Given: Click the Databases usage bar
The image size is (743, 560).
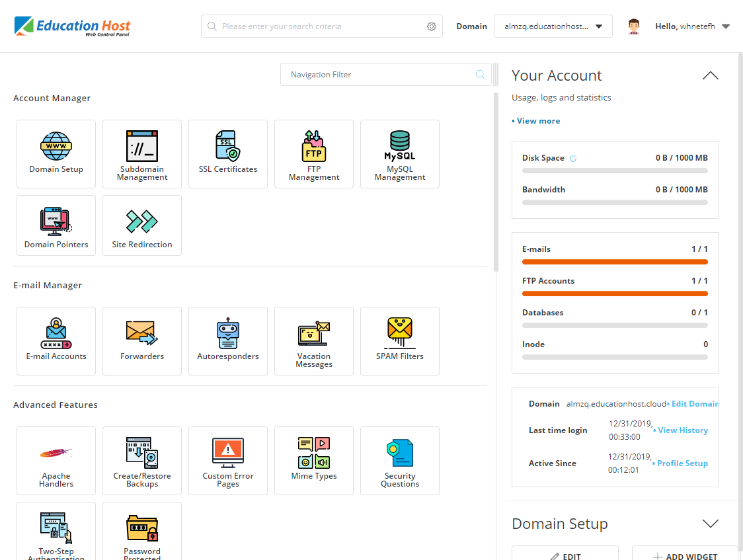Looking at the screenshot, I should pyautogui.click(x=615, y=325).
